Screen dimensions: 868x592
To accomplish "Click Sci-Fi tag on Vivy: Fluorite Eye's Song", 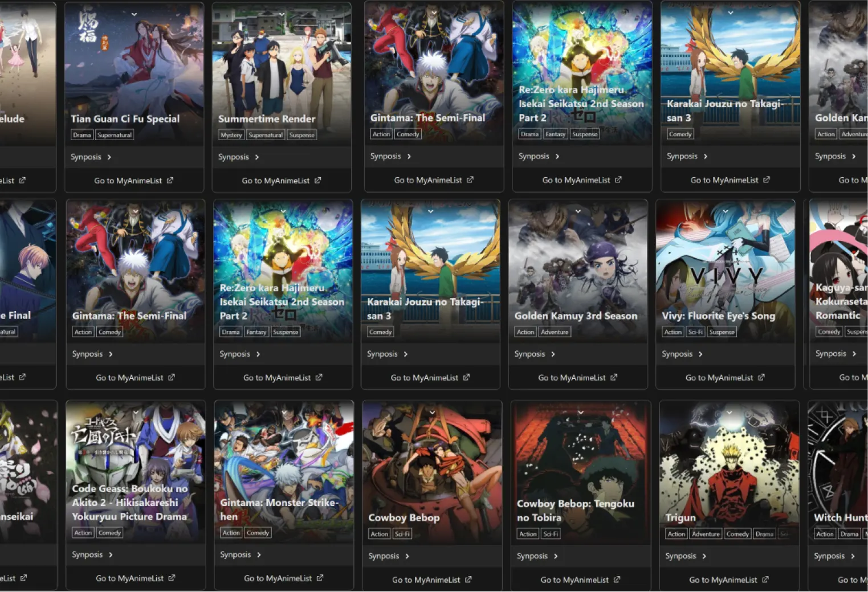I will 695,332.
